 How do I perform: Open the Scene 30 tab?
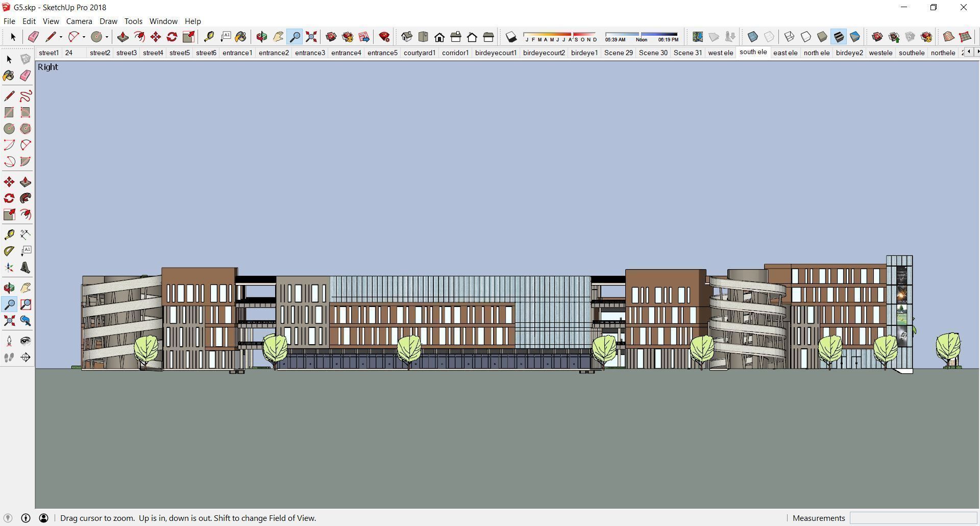click(x=653, y=53)
